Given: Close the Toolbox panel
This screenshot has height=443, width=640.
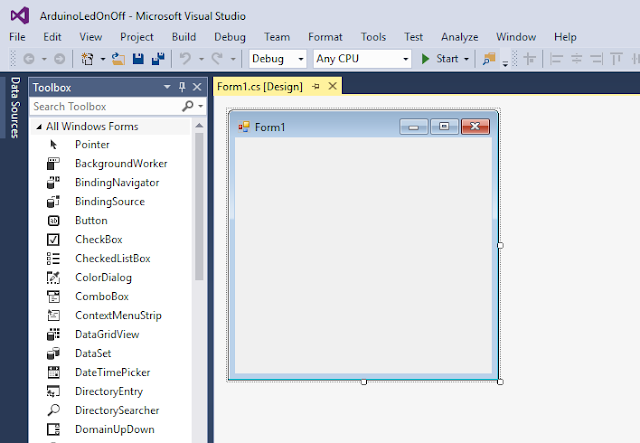Looking at the screenshot, I should click(197, 87).
